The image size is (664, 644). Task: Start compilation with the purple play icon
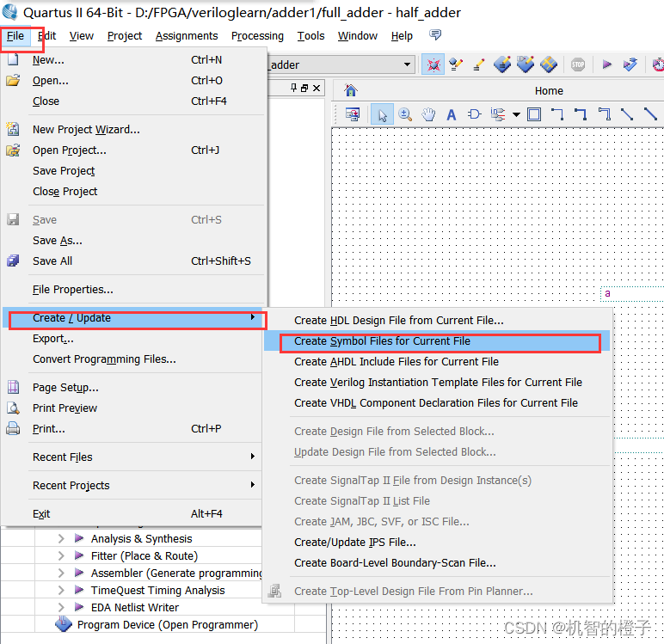coord(606,64)
